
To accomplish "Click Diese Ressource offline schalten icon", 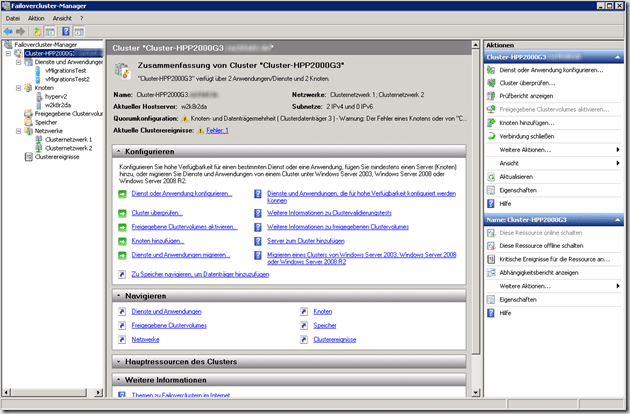I will pos(491,246).
